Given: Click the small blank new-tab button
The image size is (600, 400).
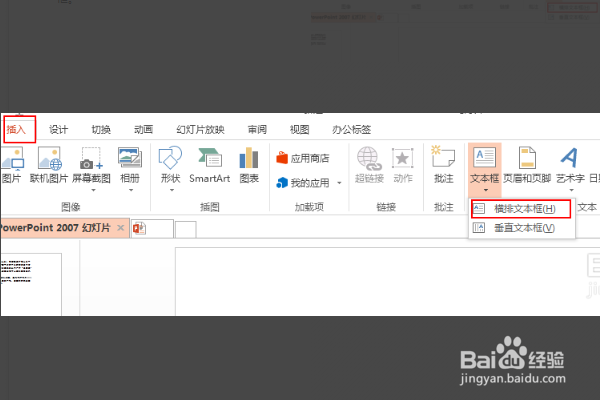Looking at the screenshot, I should pos(186,229).
